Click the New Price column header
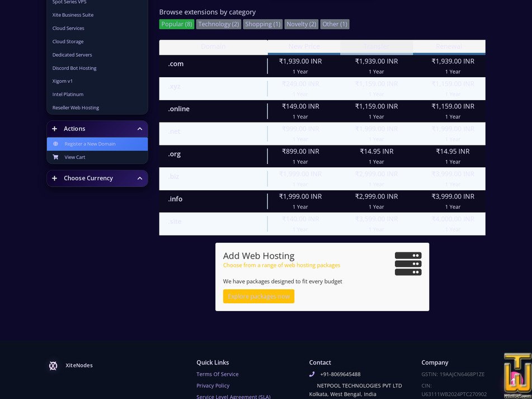Screen dimensions: 532x399 click(x=304, y=46)
